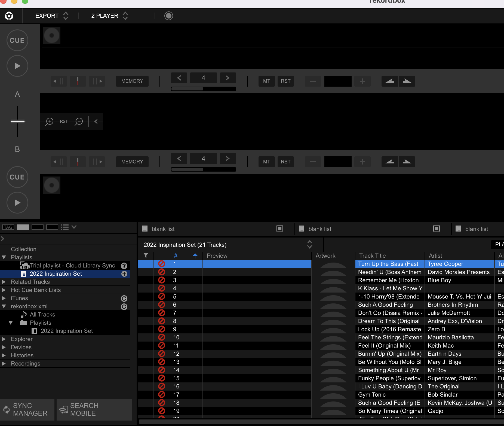
Task: Click the track filter funnel icon
Action: 146,255
